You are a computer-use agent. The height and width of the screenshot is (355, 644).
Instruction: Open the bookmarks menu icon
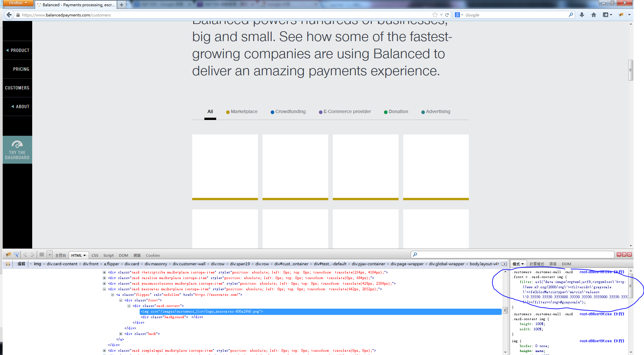607,15
